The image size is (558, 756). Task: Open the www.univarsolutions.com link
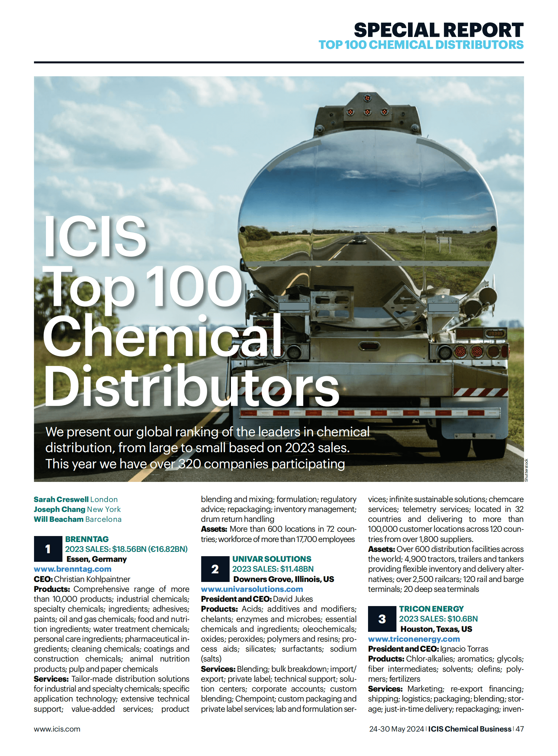(x=252, y=589)
